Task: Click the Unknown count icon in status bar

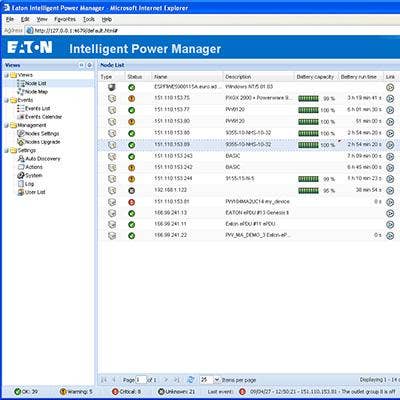Action: pyautogui.click(x=161, y=391)
